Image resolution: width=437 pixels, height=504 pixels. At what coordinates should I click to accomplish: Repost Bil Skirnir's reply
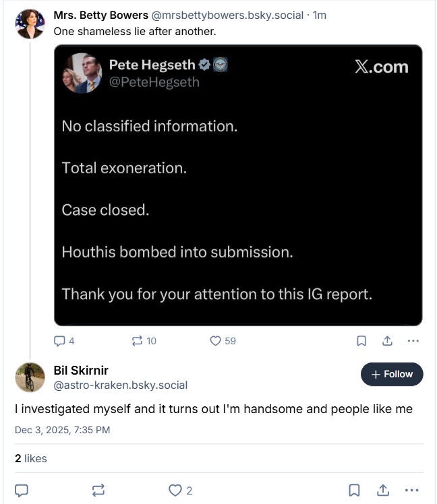98,490
